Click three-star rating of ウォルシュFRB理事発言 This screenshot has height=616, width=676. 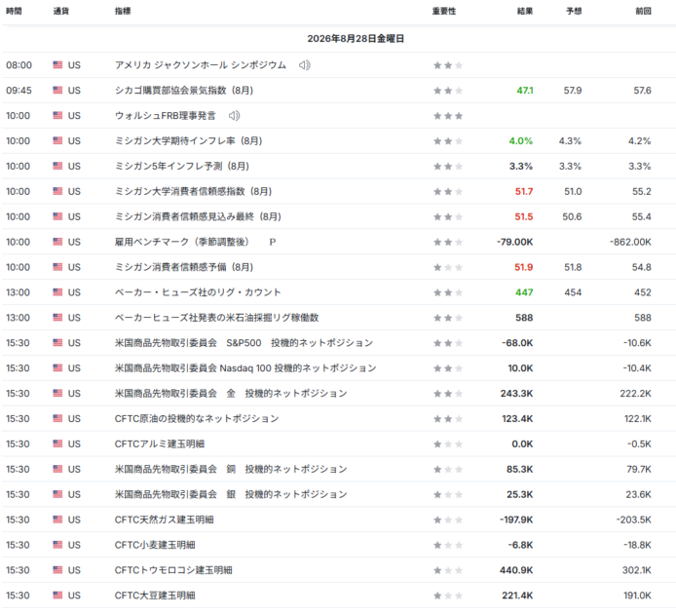tap(448, 116)
